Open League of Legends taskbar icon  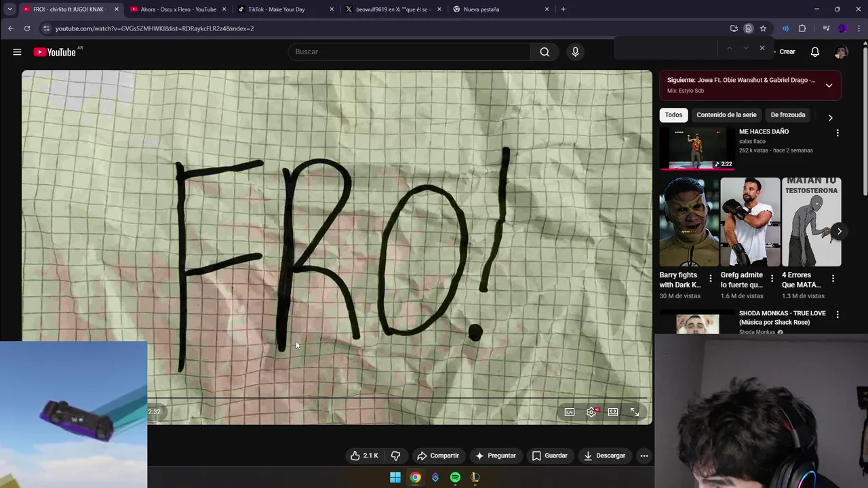coord(475,477)
